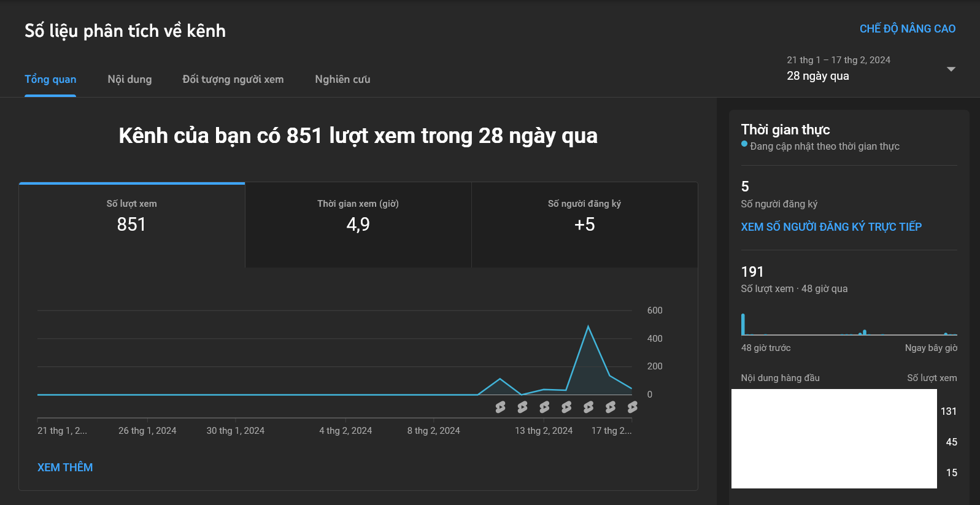Go to the Đối tượng người xem tab
This screenshot has width=980, height=505.
[233, 79]
